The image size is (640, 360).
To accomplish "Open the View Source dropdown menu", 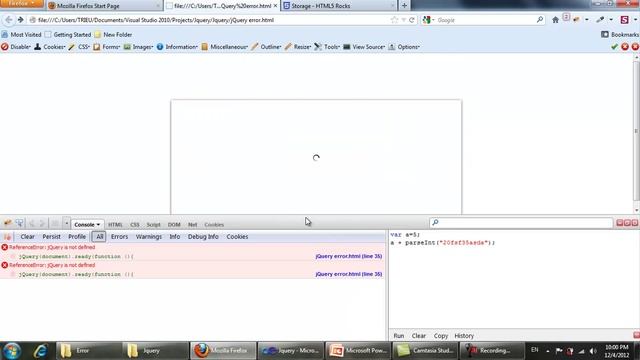I will click(364, 47).
